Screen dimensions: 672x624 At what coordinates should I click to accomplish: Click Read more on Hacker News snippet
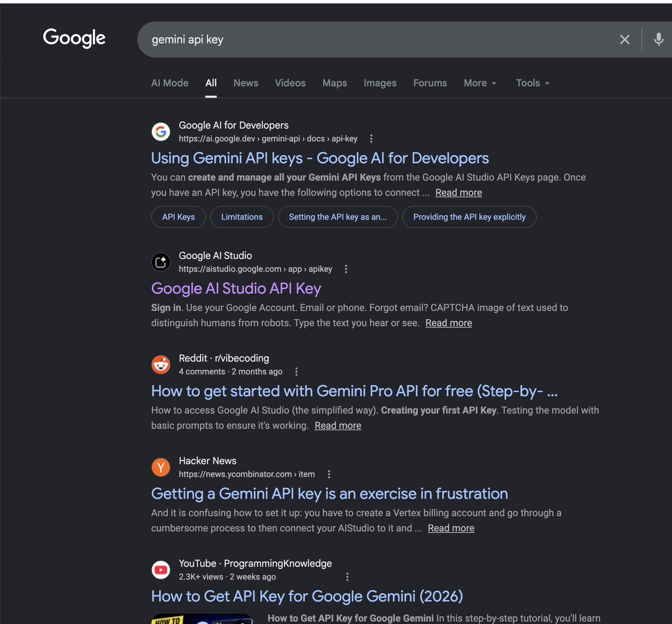point(451,528)
